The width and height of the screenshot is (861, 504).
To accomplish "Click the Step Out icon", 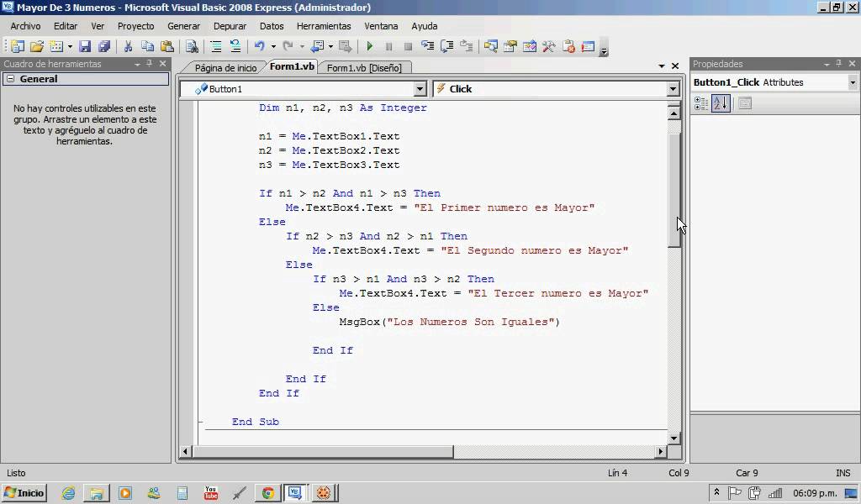I will 466,46.
